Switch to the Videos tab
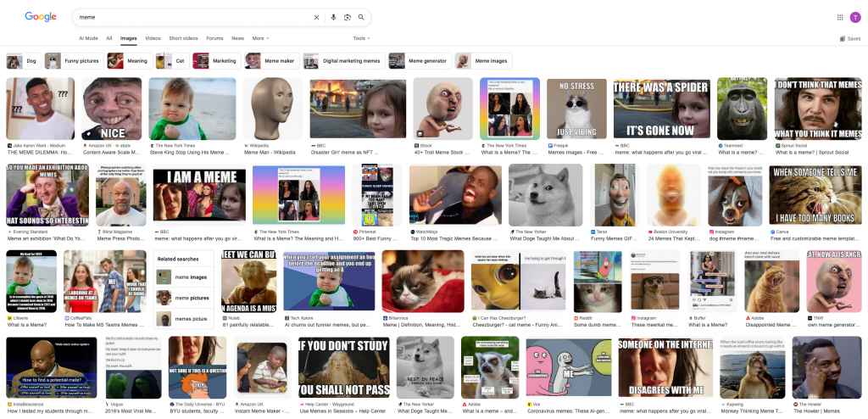Screen dimensions: 868x419 coord(153,38)
